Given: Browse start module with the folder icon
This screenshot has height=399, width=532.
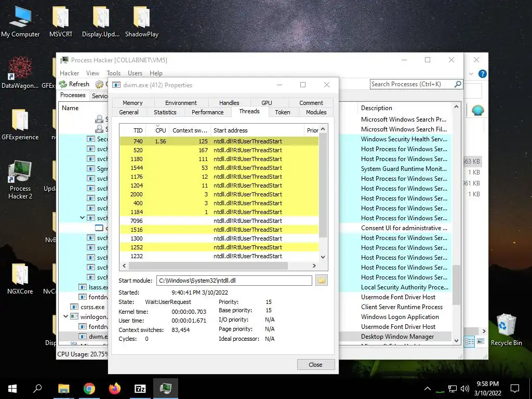Looking at the screenshot, I should pos(321,281).
